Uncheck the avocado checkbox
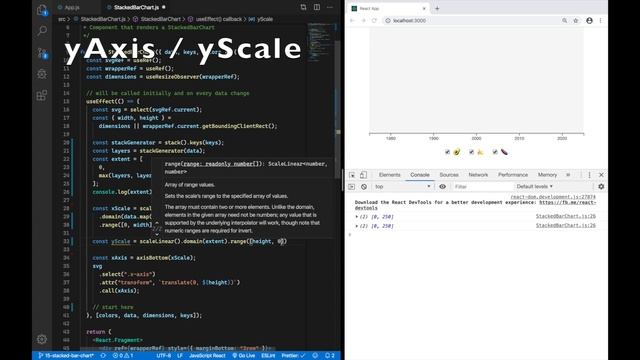 tap(447, 152)
